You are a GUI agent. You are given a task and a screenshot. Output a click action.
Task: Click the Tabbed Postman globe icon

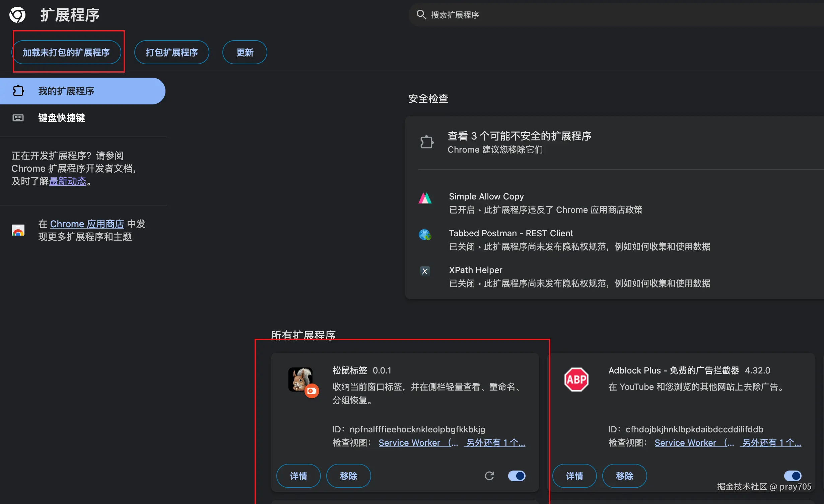point(425,235)
